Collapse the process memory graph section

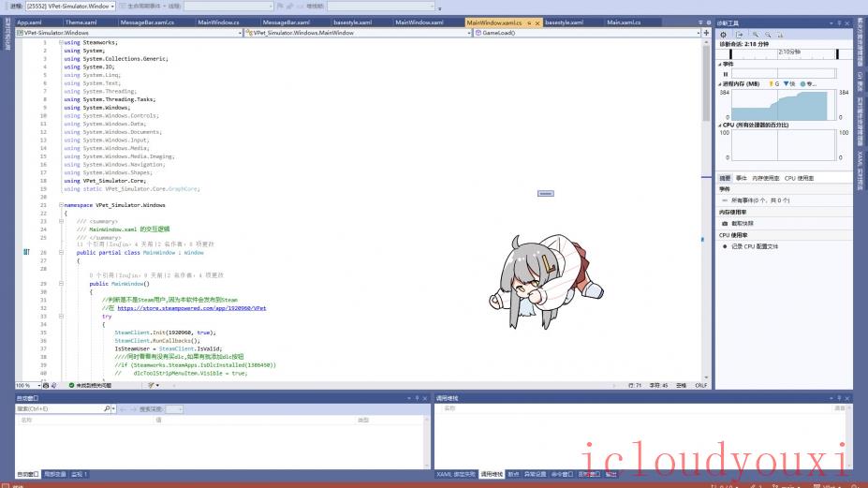[x=720, y=84]
